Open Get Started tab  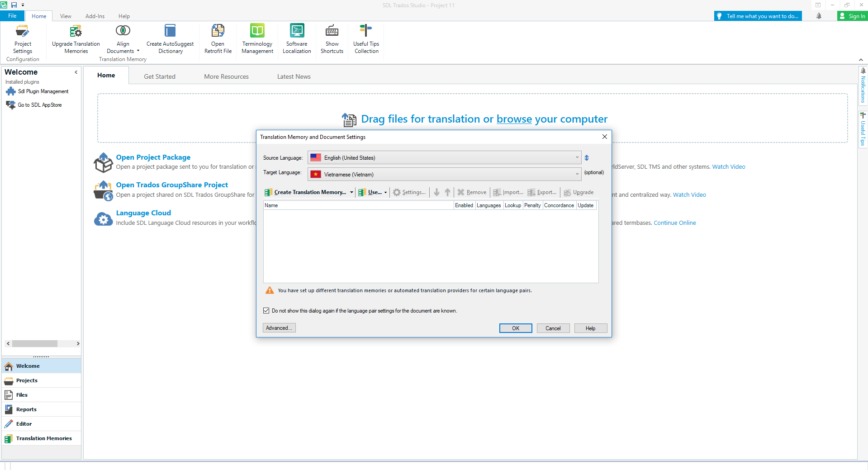point(160,76)
